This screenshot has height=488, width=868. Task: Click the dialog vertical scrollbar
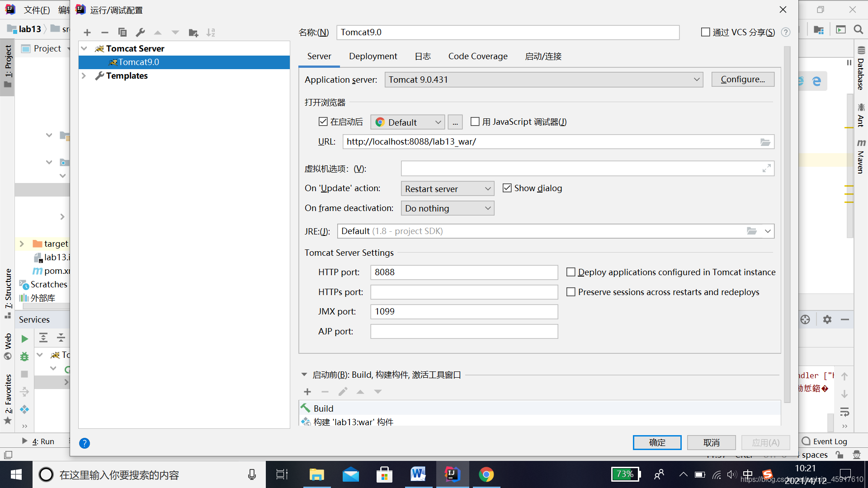pyautogui.click(x=787, y=224)
